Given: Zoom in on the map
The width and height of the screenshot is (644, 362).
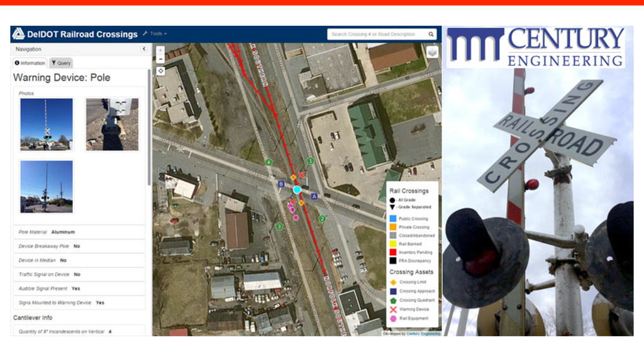Looking at the screenshot, I should click(160, 50).
